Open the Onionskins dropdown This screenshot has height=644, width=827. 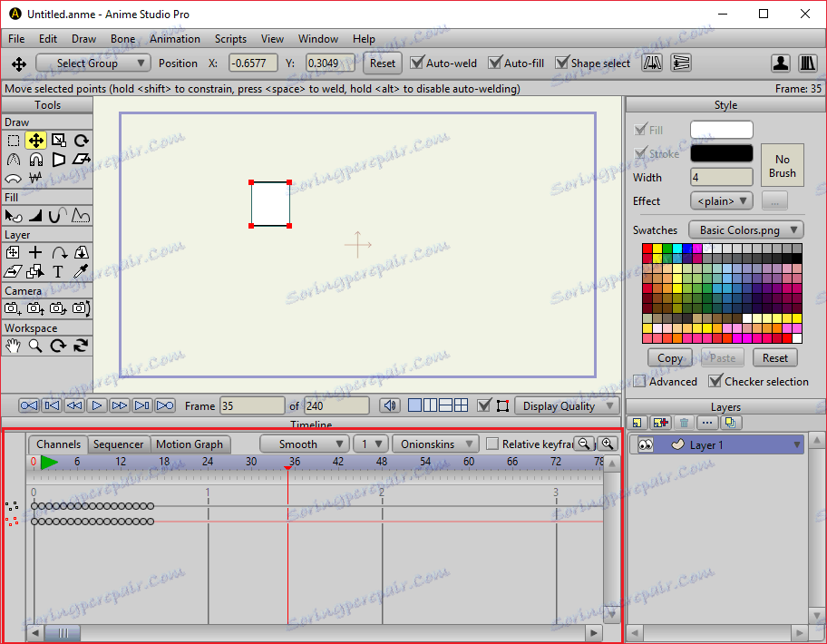435,444
